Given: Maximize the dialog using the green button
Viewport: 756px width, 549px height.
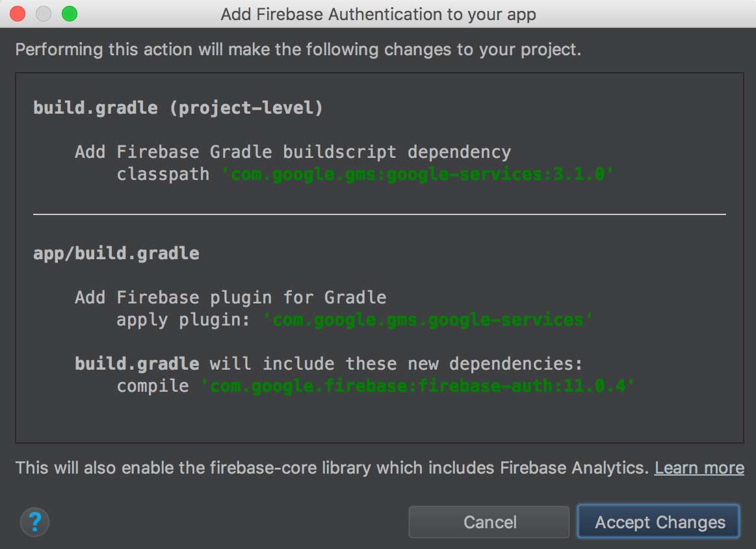Looking at the screenshot, I should pyautogui.click(x=69, y=14).
